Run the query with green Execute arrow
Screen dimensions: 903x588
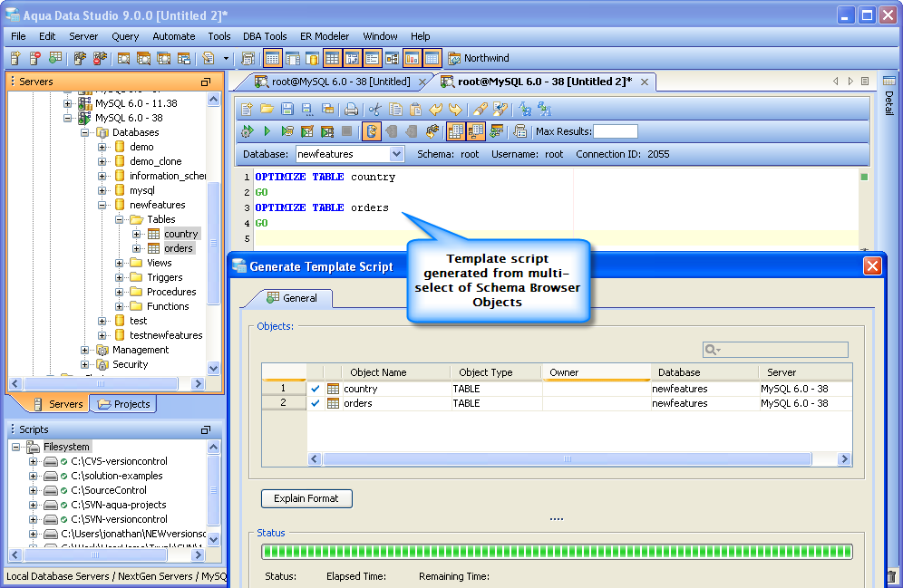pyautogui.click(x=267, y=131)
